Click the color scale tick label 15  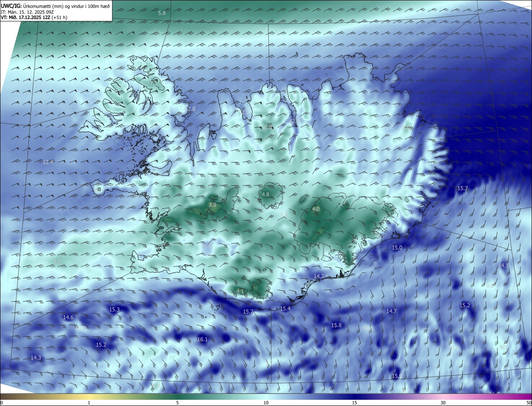coord(355,403)
